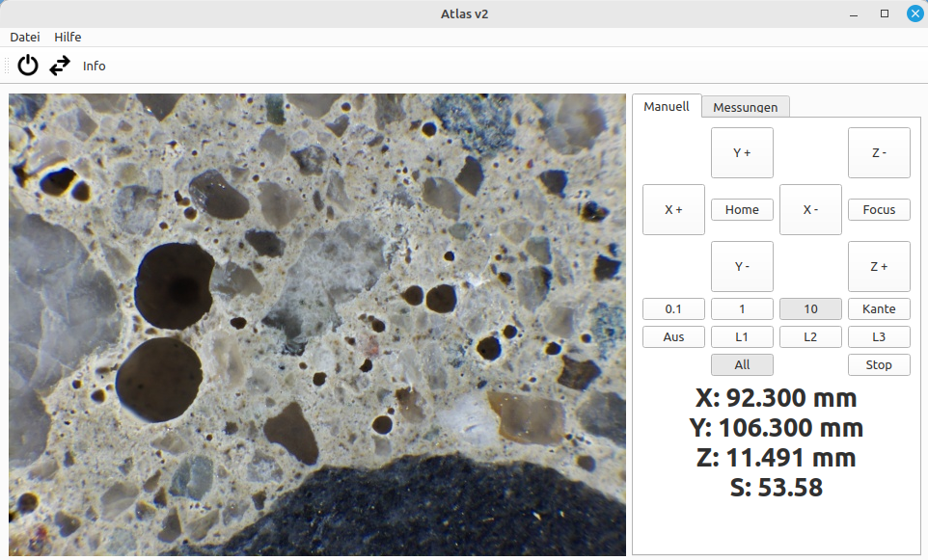Switch to the Messungen tab
The width and height of the screenshot is (928, 560).
(x=745, y=107)
